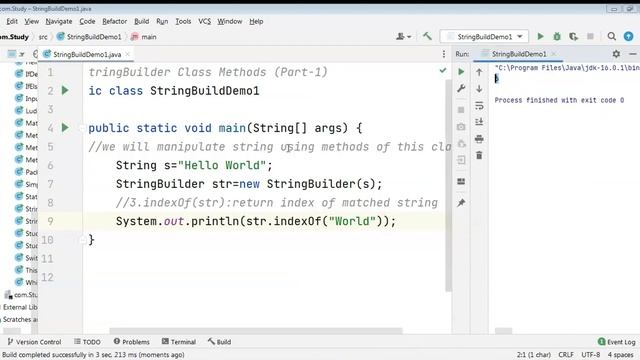Click code line 9 with println indexOf

coord(256,221)
